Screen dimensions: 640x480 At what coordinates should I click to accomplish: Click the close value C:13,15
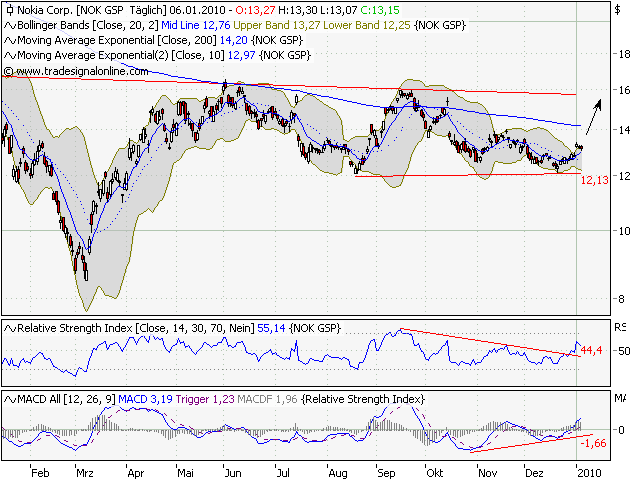coord(380,10)
